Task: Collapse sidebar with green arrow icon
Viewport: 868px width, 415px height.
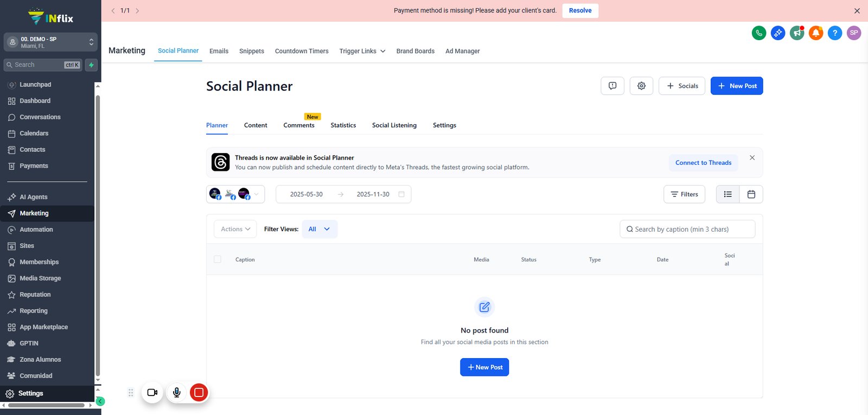Action: [x=100, y=401]
